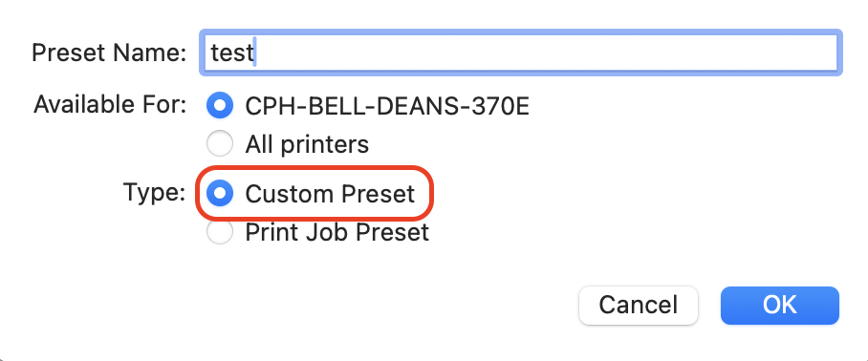This screenshot has width=868, height=361.
Task: Click the Available For: label
Action: (x=110, y=104)
